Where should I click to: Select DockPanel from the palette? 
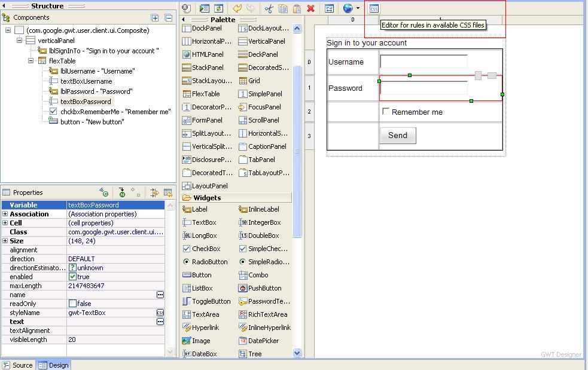click(202, 28)
